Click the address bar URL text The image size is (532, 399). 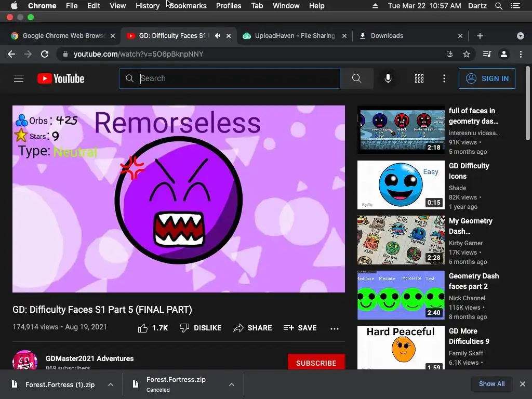[x=138, y=54]
